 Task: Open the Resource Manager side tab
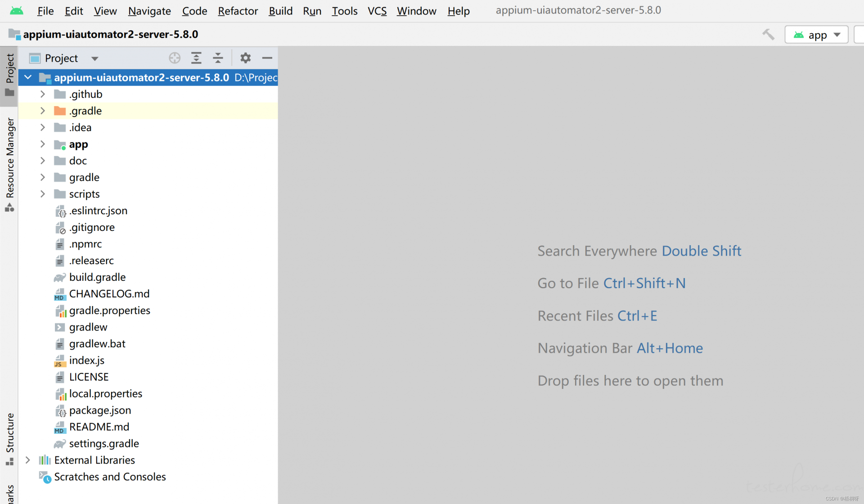point(9,164)
